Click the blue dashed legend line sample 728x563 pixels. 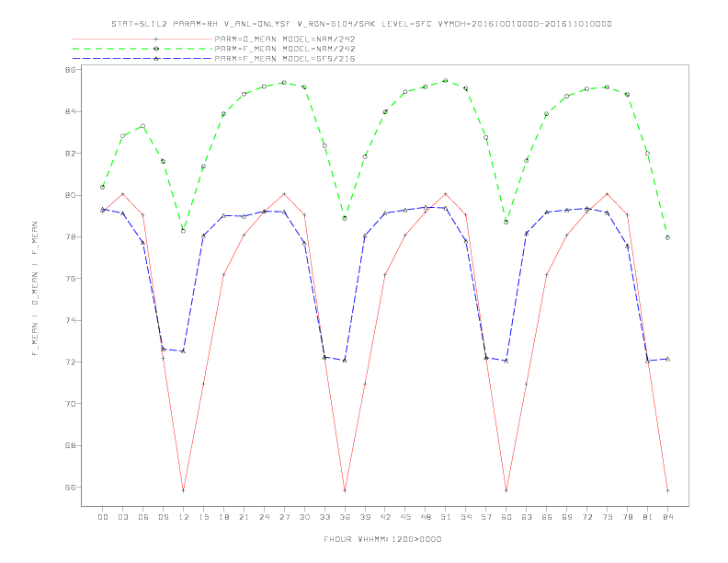coord(142,59)
